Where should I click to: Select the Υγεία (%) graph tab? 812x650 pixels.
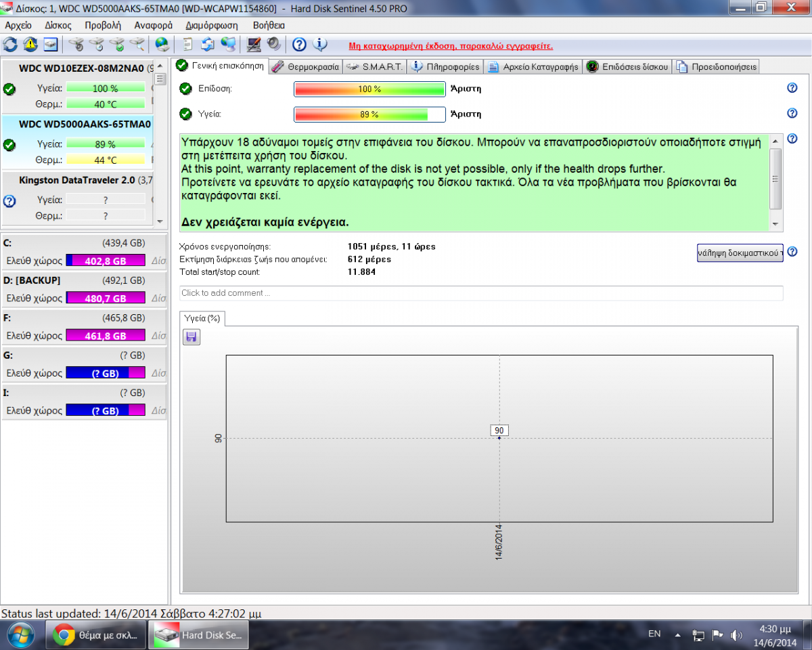coord(202,318)
